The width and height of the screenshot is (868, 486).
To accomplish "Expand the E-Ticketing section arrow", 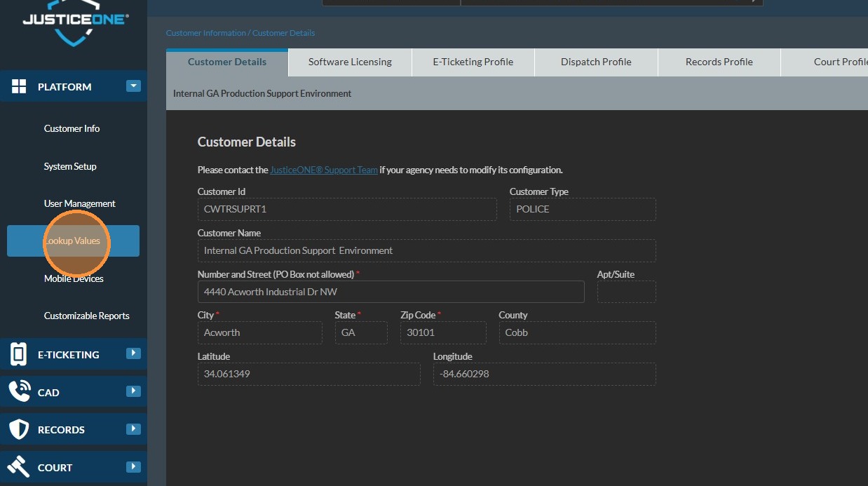I will 133,353.
